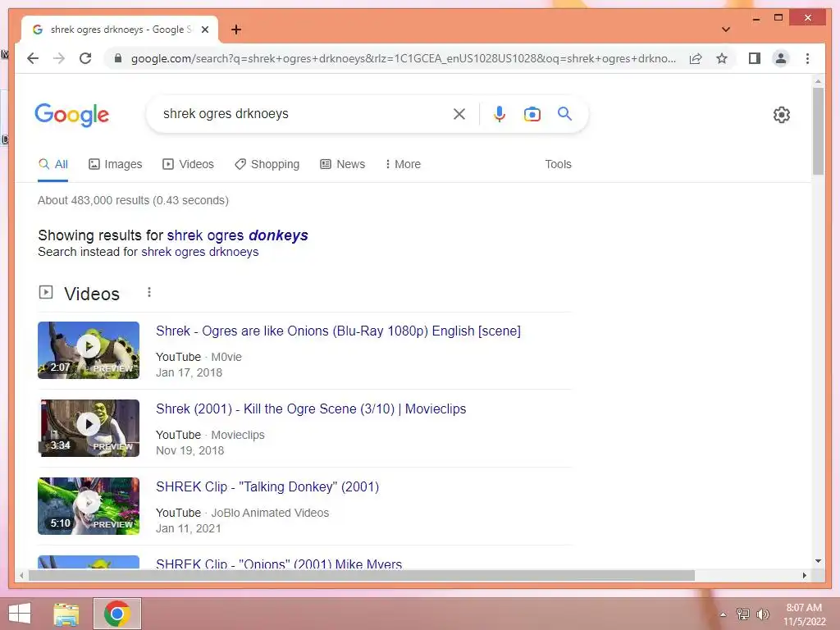This screenshot has height=630, width=840.
Task: Open the Chrome profile avatar
Action: coord(781,58)
